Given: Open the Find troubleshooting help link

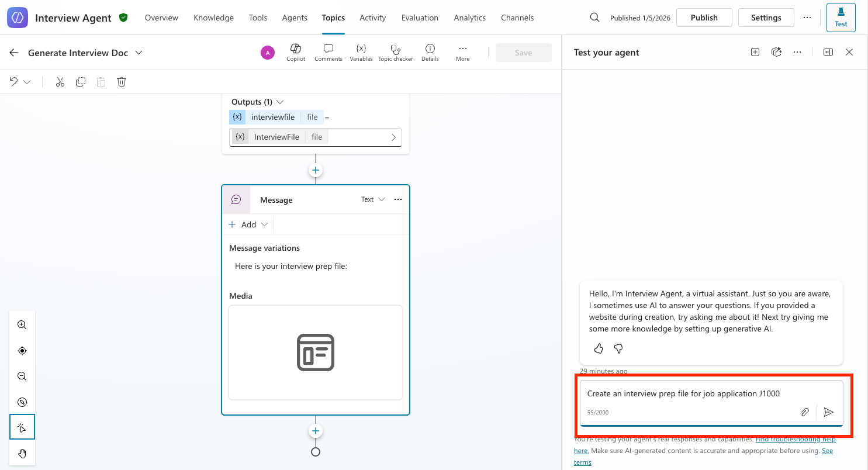Looking at the screenshot, I should 795,439.
